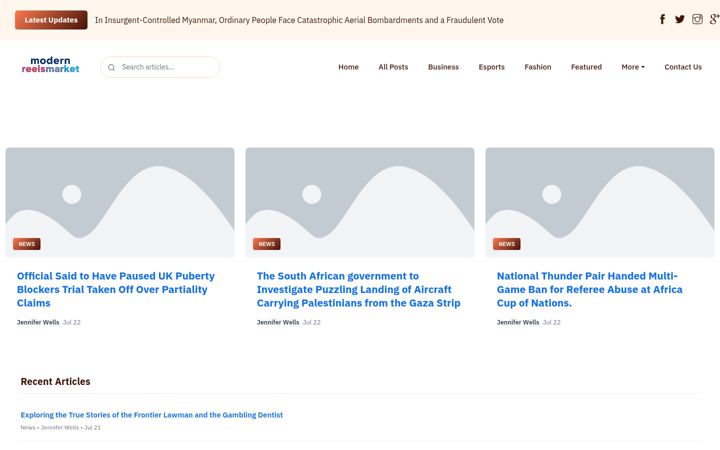Open the Contact Us page
This screenshot has width=720, height=450.
click(x=683, y=67)
